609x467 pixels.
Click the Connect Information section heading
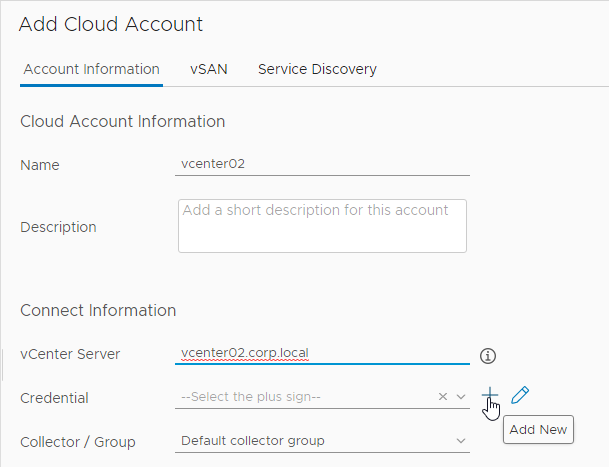[98, 310]
